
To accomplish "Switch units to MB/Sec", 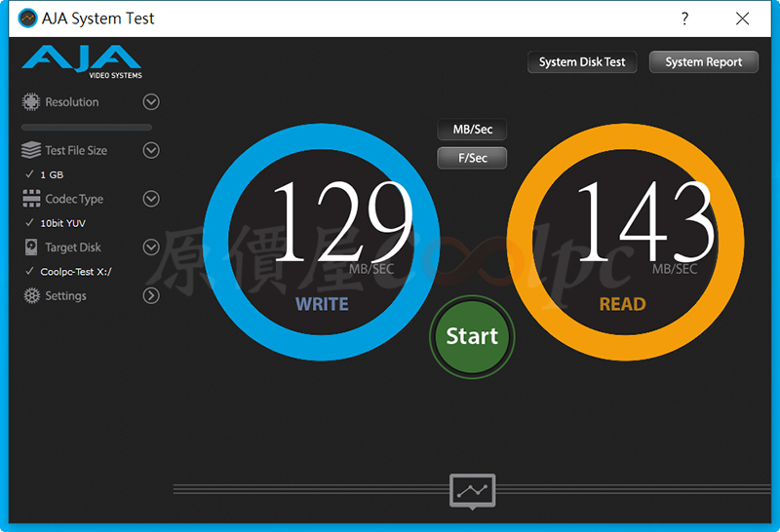I will [472, 130].
